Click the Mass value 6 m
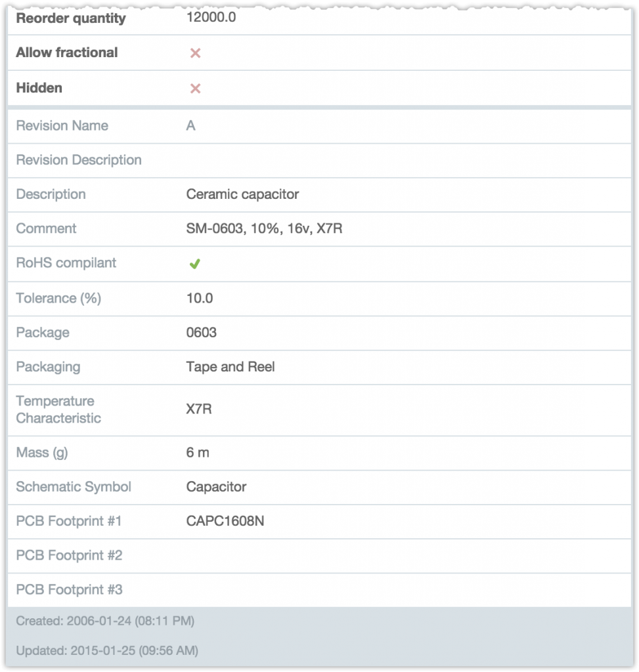This screenshot has width=639, height=672. click(197, 452)
